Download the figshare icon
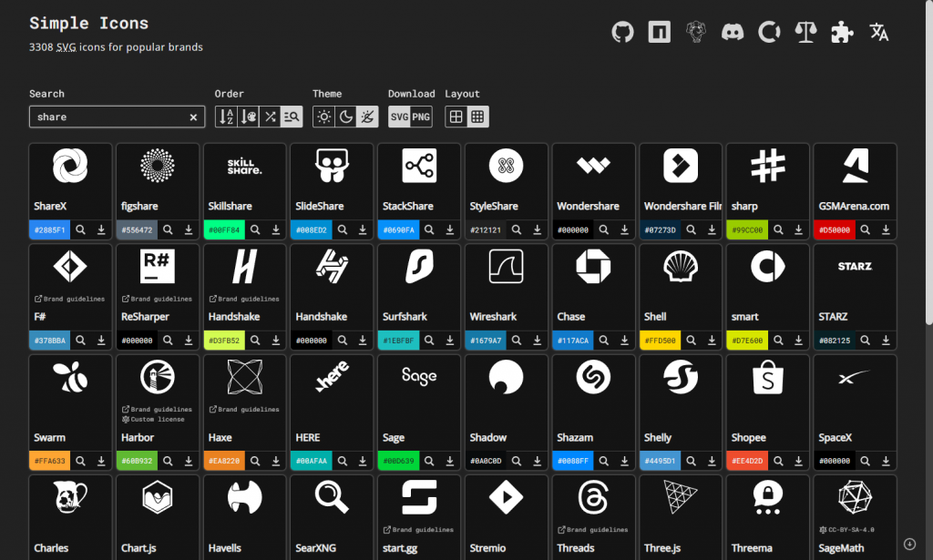Screen dimensions: 933x560 pos(188,229)
